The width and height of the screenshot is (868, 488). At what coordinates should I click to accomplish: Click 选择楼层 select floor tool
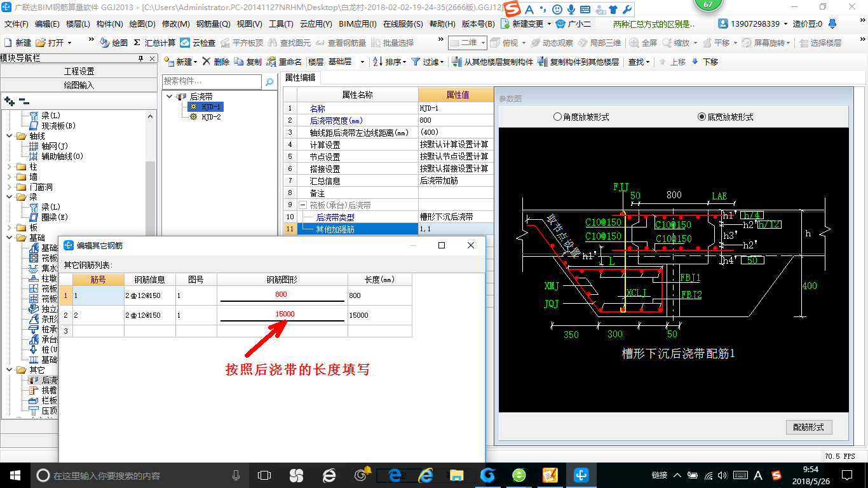[820, 43]
